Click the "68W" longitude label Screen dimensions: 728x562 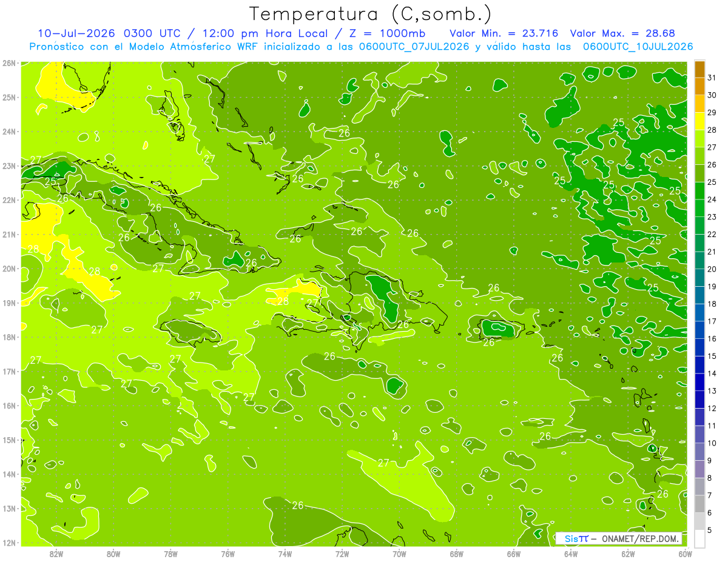[x=457, y=554]
